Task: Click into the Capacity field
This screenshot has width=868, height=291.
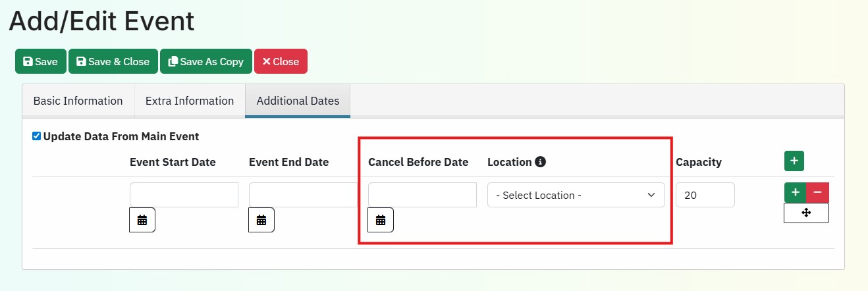Action: (705, 195)
